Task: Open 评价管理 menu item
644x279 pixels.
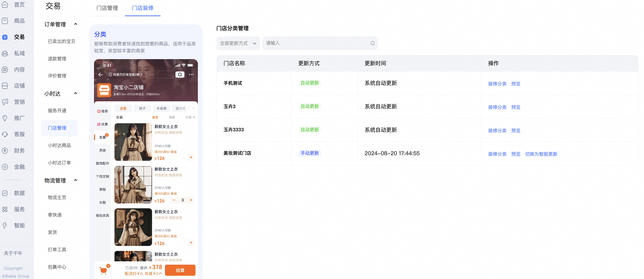Action: pyautogui.click(x=57, y=76)
